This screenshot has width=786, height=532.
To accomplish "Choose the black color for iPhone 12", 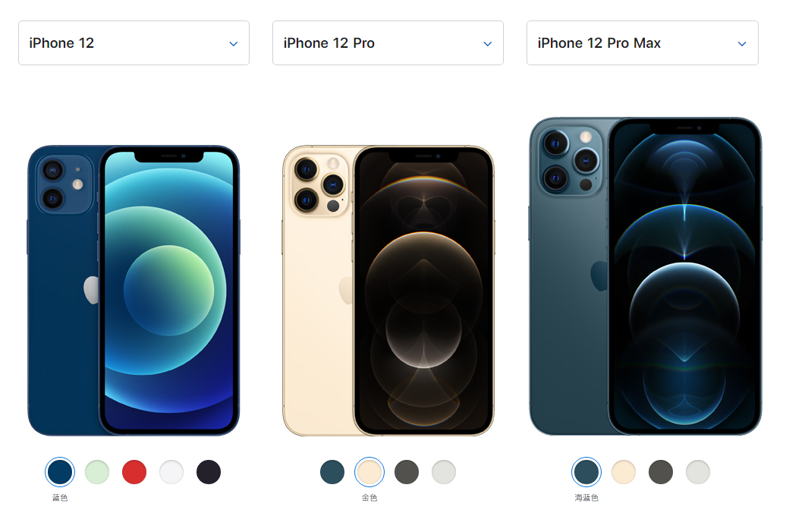I will (x=209, y=472).
